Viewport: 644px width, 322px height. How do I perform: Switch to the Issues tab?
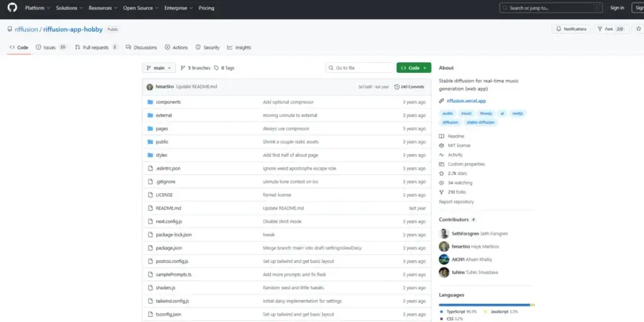pos(51,47)
